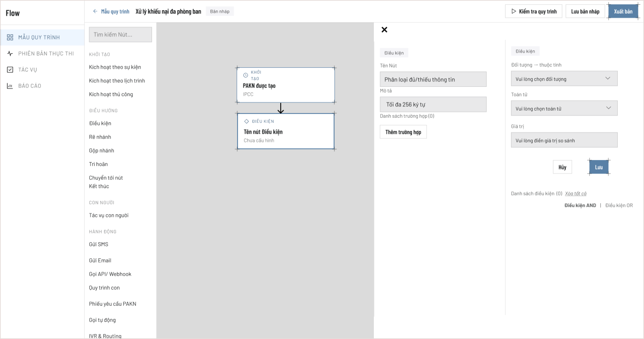Click the Thêm trường hợp button
Viewport: 644px width, 339px height.
403,132
